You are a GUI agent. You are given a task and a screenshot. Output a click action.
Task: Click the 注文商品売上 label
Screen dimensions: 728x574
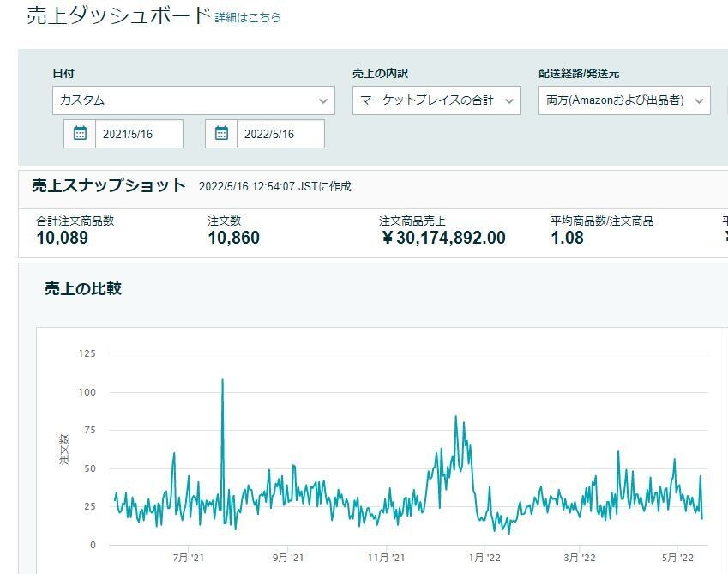(412, 221)
